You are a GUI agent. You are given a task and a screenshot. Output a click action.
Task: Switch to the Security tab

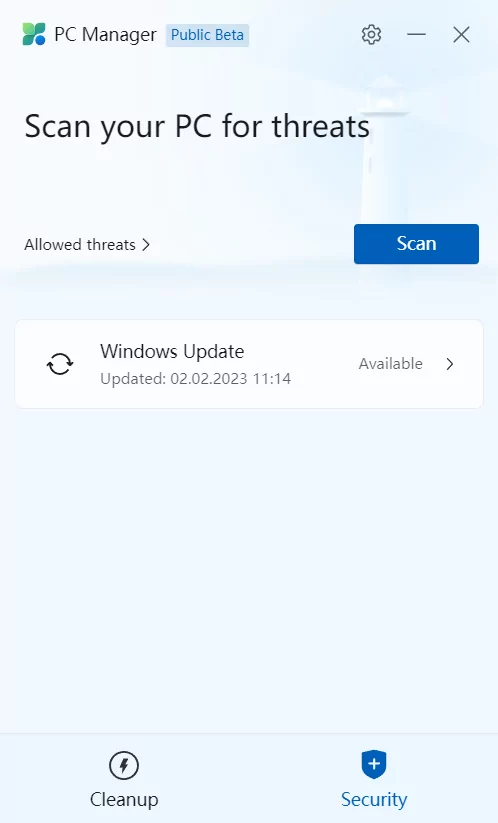374,779
